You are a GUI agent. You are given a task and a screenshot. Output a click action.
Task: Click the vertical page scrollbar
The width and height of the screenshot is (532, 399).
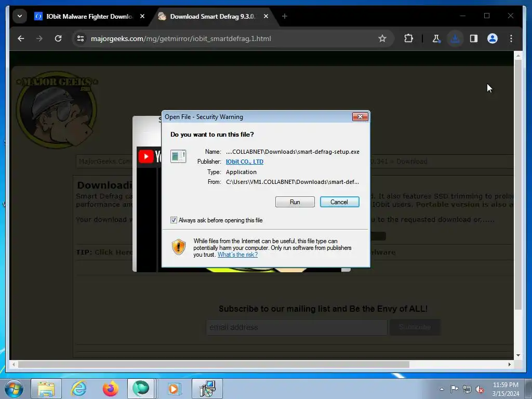pyautogui.click(x=518, y=184)
